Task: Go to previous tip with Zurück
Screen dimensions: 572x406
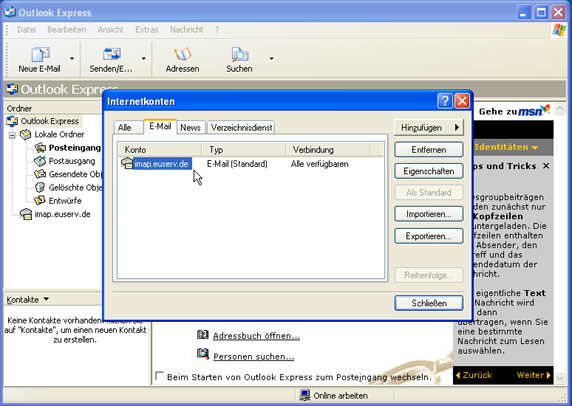Action: (474, 375)
